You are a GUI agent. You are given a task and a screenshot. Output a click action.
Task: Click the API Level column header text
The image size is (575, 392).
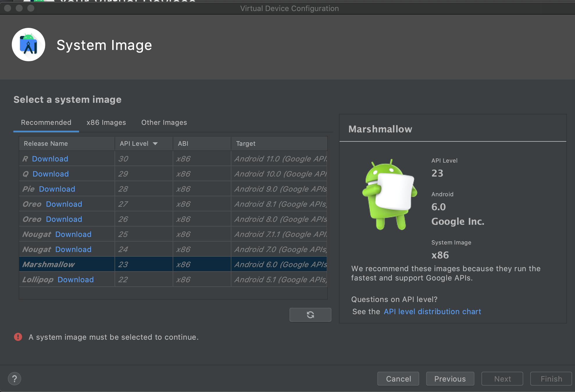[134, 144]
